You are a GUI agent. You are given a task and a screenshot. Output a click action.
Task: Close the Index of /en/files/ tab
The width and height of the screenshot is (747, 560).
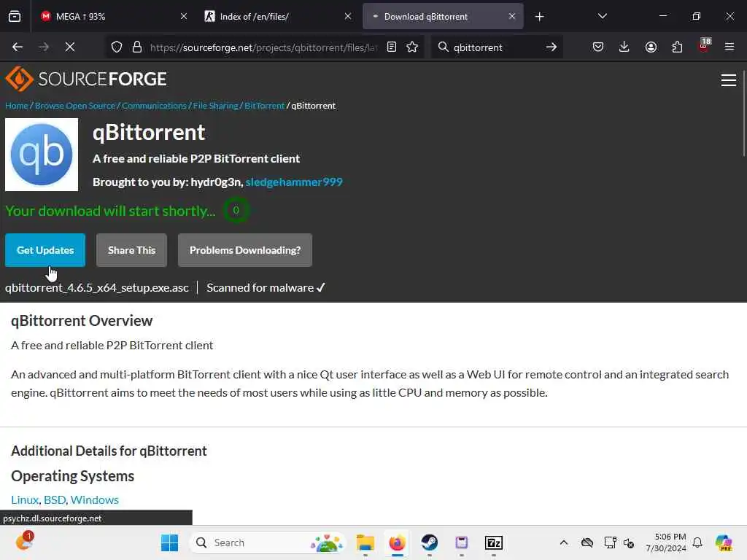tap(348, 16)
